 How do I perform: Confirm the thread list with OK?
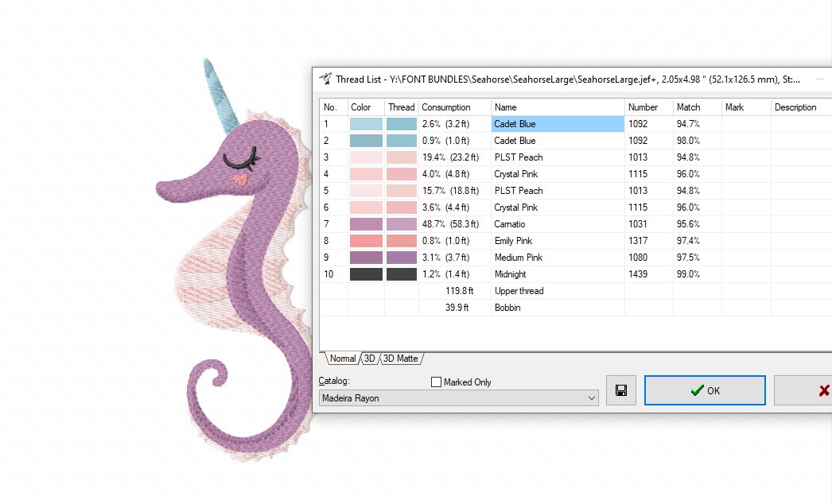(x=705, y=390)
